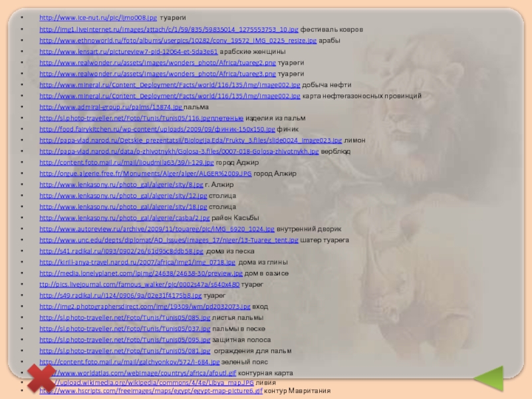Open the autoreview.ru внутренний дворик link

pyautogui.click(x=157, y=229)
